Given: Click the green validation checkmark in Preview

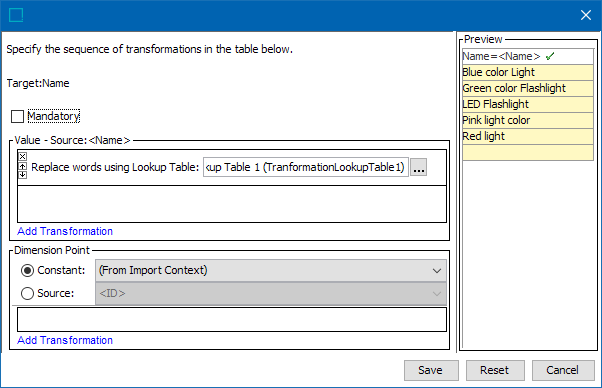Looking at the screenshot, I should point(550,56).
